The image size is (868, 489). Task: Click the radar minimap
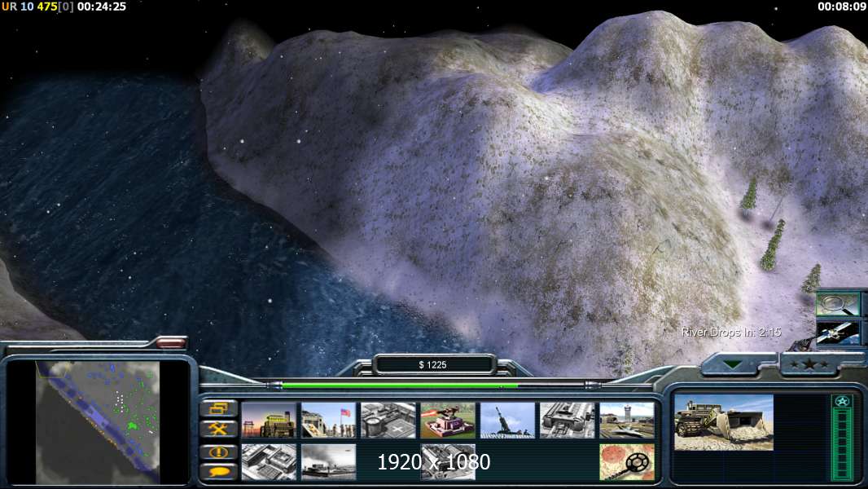point(98,422)
